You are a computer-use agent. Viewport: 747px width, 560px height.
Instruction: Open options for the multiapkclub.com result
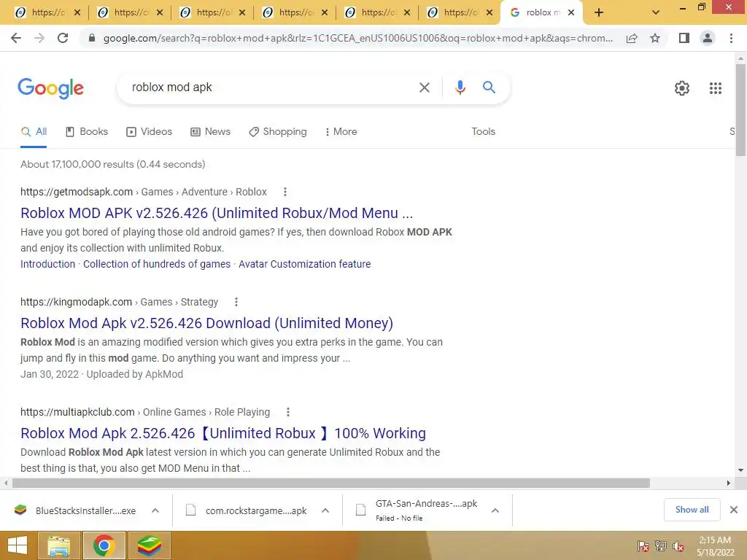[287, 412]
